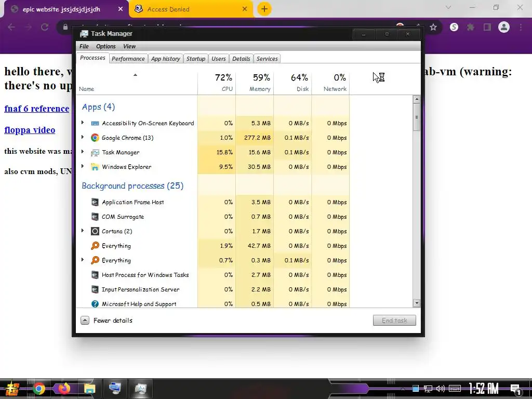Click the taskbar Task Manager button
Image resolution: width=532 pixels, height=399 pixels.
coord(140,389)
